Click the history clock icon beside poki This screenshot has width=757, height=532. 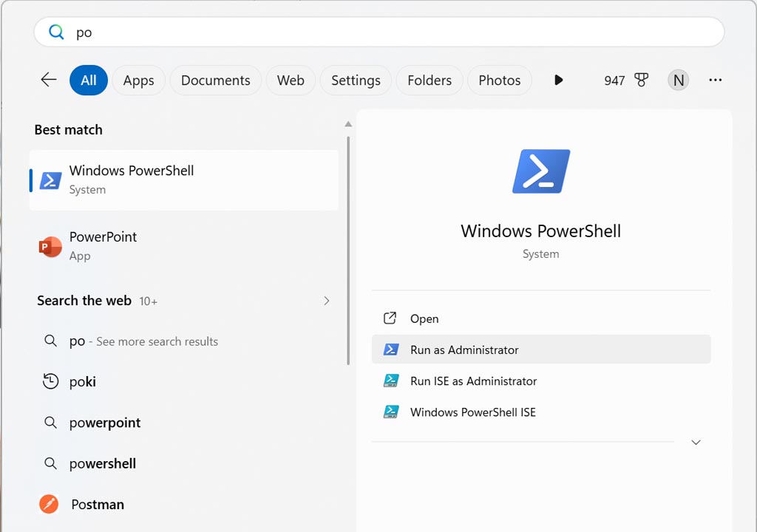tap(50, 381)
